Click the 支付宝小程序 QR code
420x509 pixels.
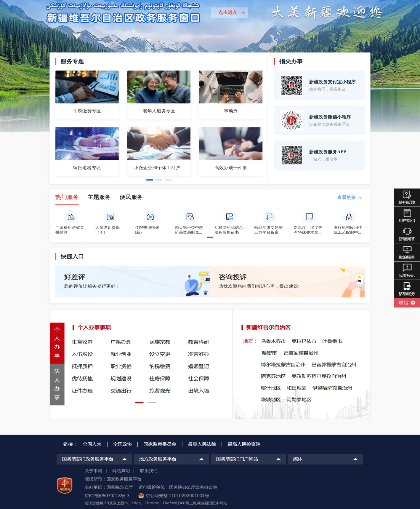coord(292,85)
